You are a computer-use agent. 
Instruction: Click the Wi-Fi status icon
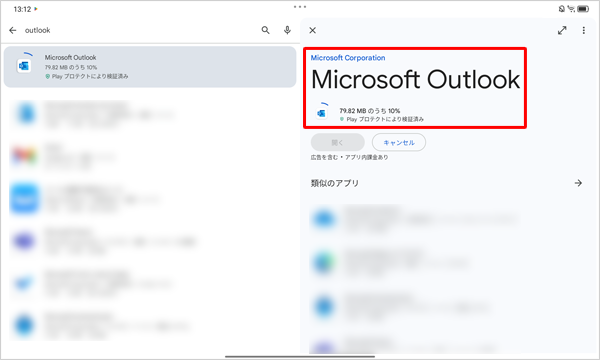(x=571, y=9)
